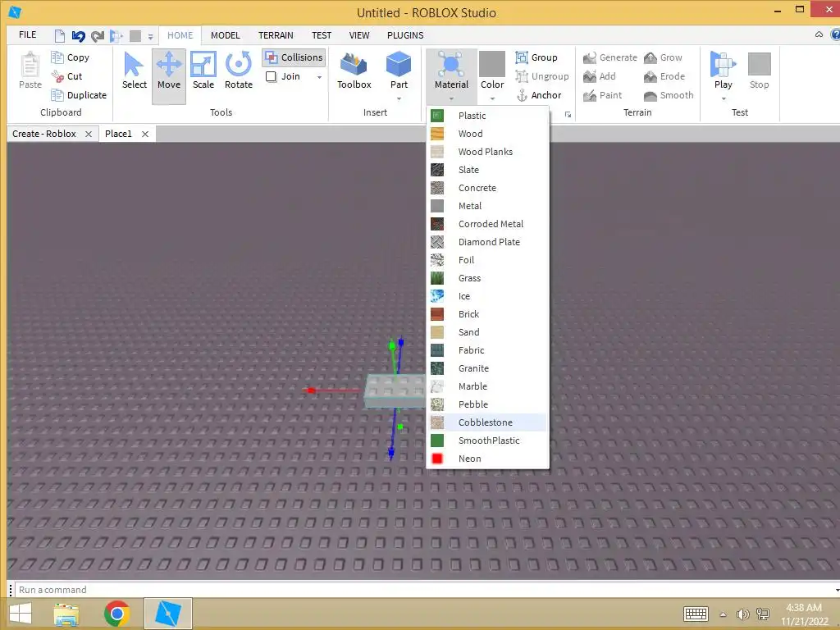Screen dimensions: 840x630
Task: Choose Corroded Metal material
Action: tap(486, 224)
